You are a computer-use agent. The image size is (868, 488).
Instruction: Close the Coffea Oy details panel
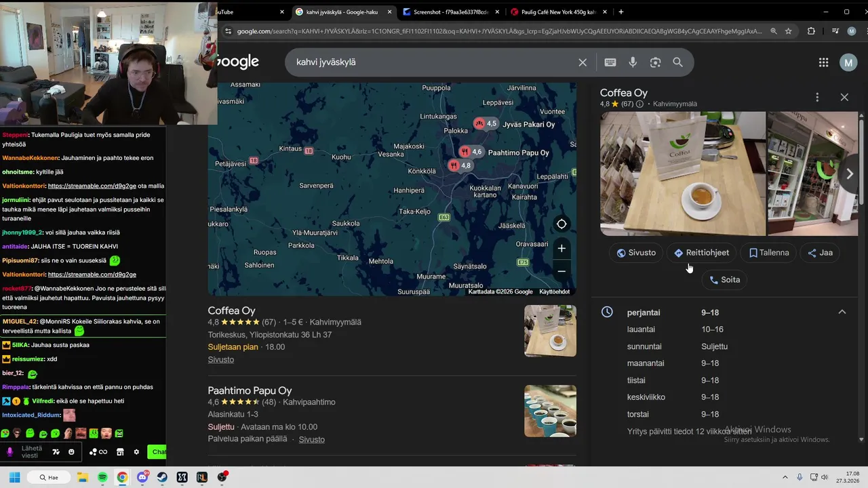(x=844, y=98)
